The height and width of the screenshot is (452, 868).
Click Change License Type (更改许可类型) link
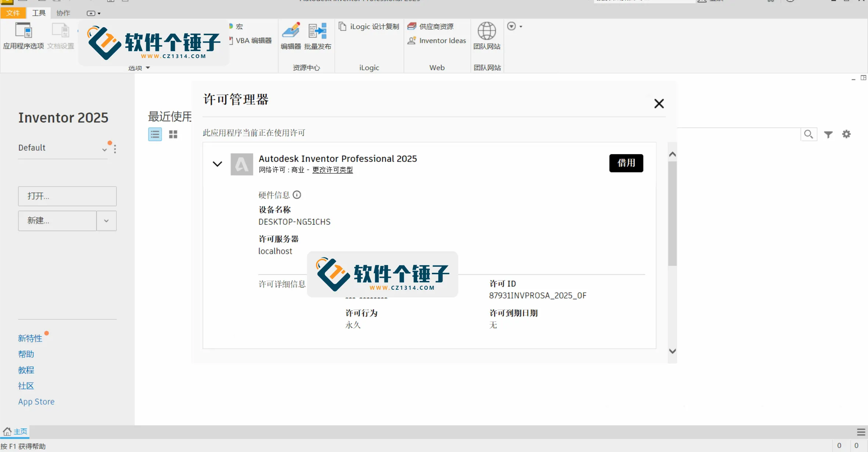pos(333,170)
